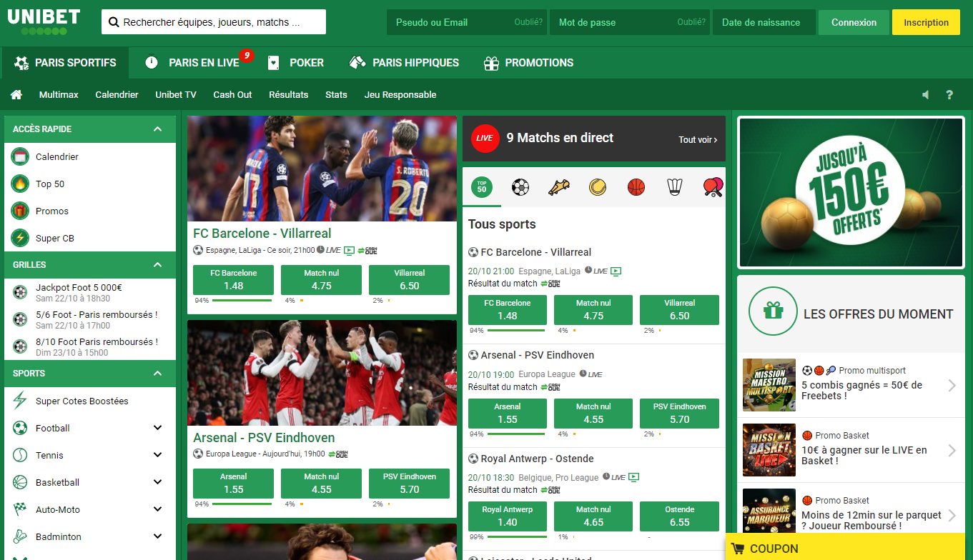
Task: Open the 150€ offerts promo banner
Action: [851, 192]
